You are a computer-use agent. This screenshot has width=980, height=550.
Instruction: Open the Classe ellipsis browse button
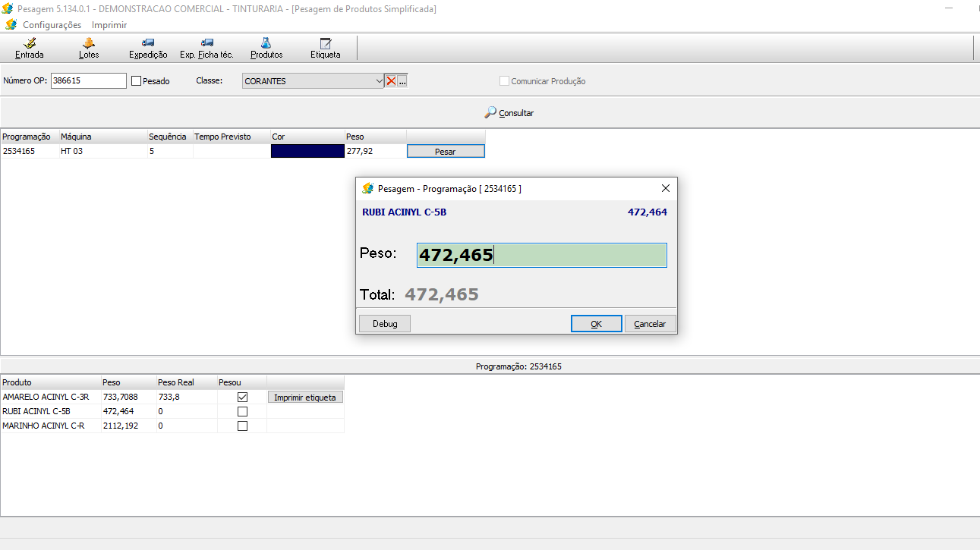coord(402,81)
